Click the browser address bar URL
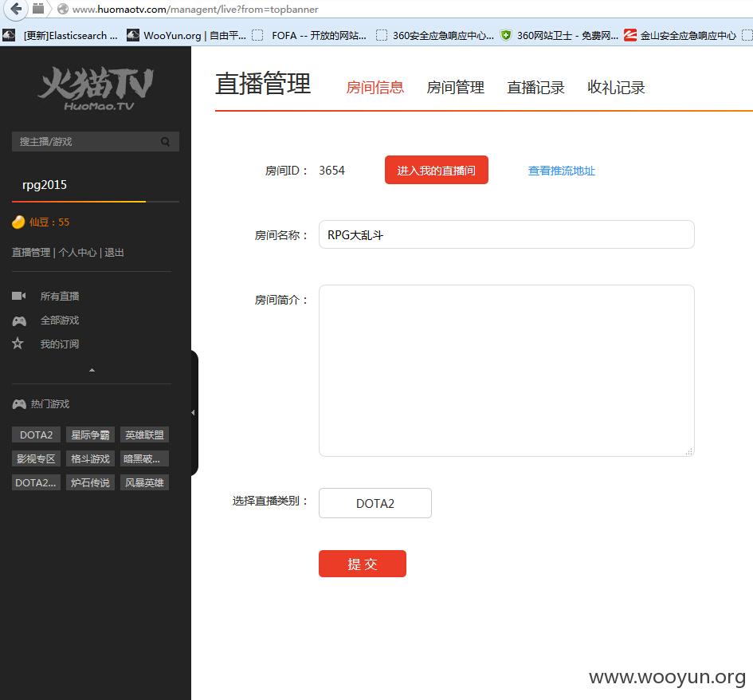Viewport: 753px width, 700px height. (195, 9)
